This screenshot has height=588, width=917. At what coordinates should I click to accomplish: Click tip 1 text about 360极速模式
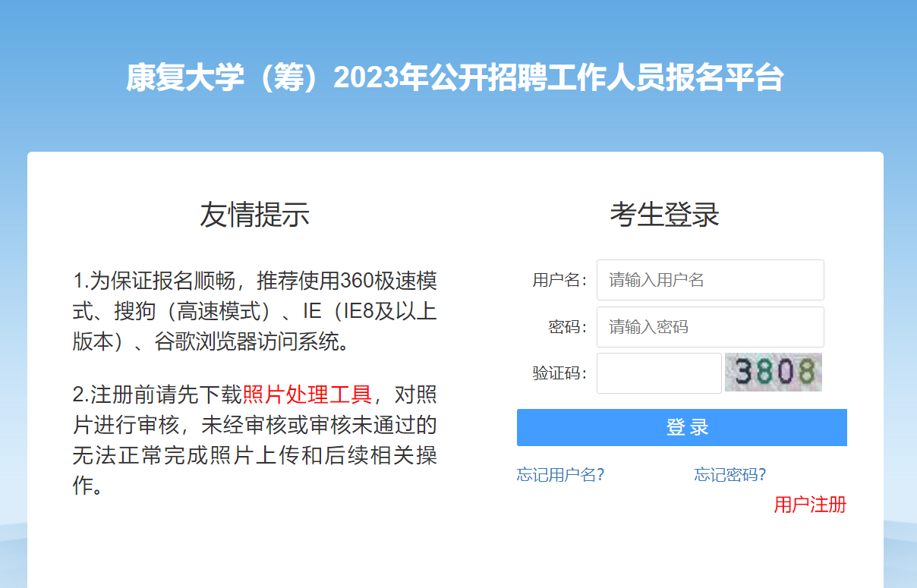coord(254,311)
